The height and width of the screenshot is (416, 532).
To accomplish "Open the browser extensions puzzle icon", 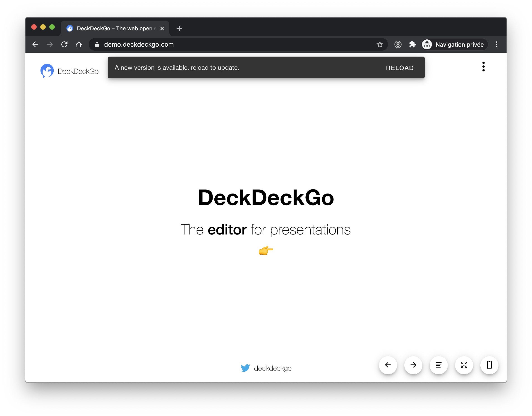I will tap(412, 44).
